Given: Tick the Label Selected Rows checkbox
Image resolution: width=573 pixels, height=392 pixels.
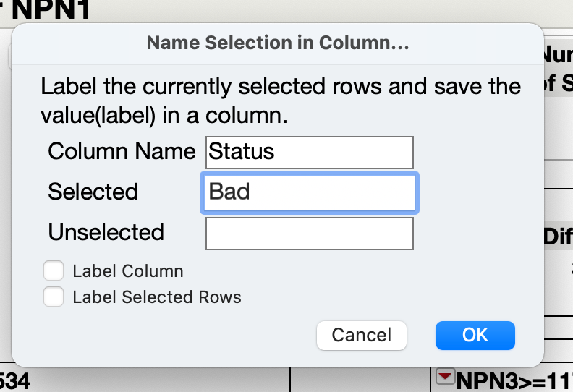Looking at the screenshot, I should 54,297.
